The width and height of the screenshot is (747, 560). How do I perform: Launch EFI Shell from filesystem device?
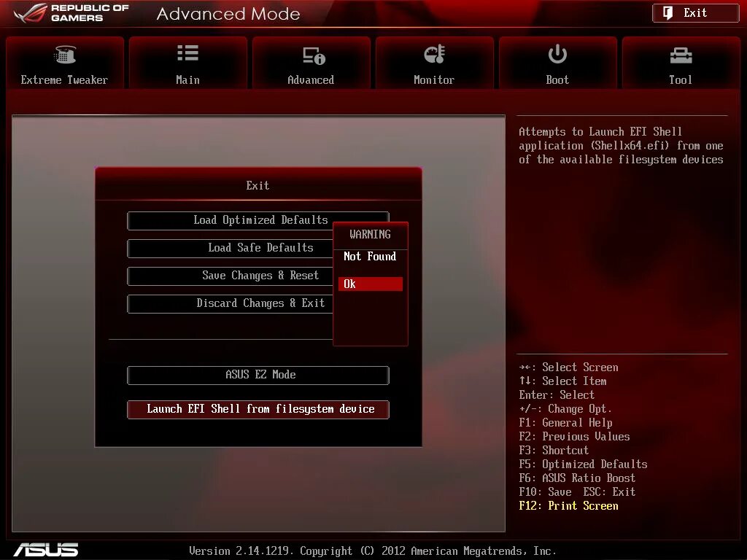[258, 410]
